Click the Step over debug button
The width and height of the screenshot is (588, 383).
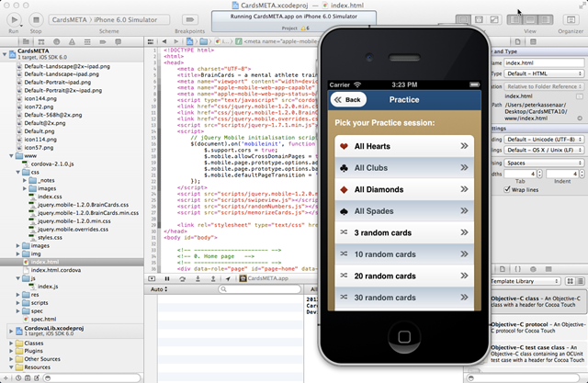182,278
